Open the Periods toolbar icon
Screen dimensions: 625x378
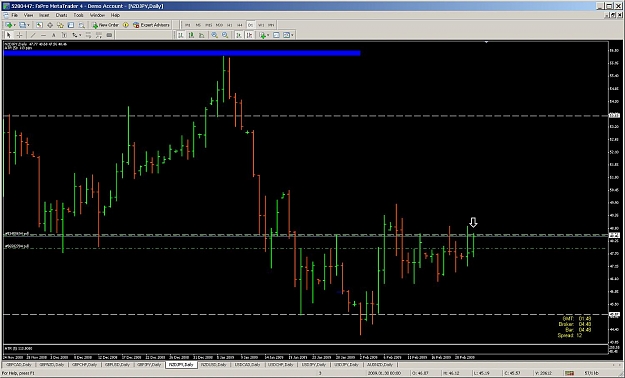pos(276,35)
